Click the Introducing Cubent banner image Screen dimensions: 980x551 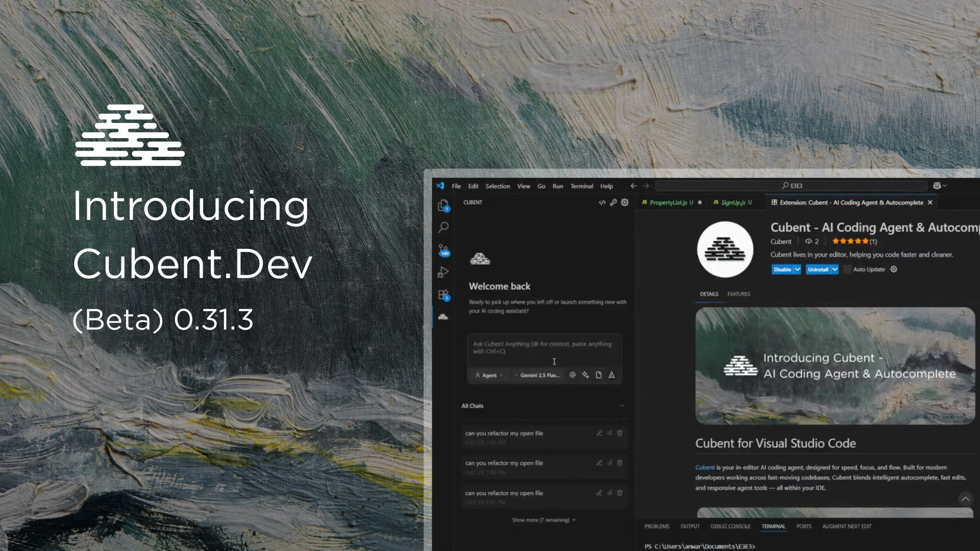tap(835, 365)
